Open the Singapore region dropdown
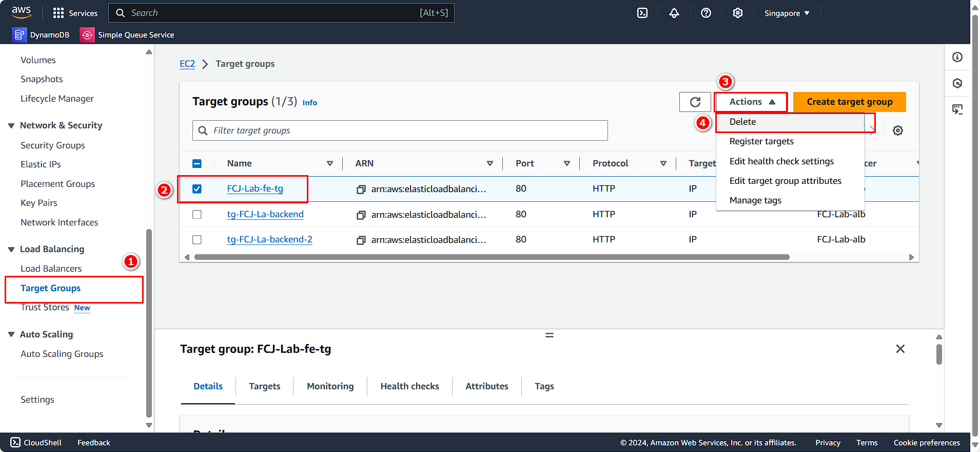This screenshot has width=980, height=452. (787, 13)
